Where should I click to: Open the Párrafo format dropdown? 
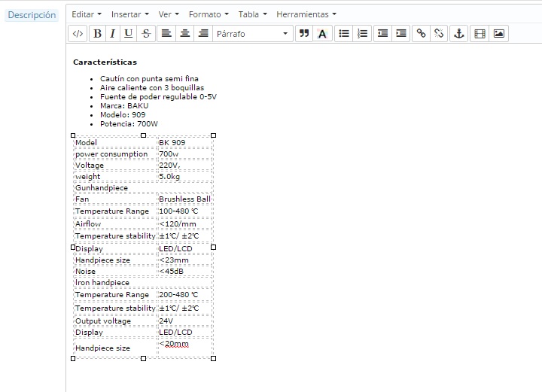click(253, 34)
